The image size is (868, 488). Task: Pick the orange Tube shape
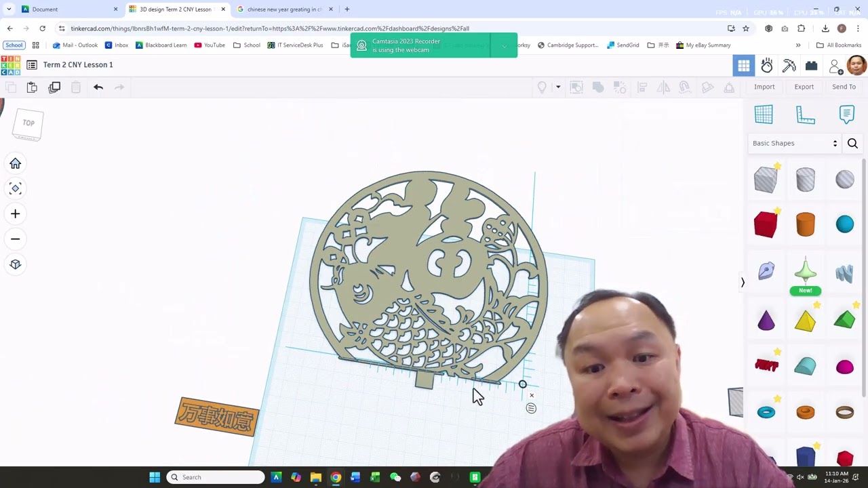point(805,412)
